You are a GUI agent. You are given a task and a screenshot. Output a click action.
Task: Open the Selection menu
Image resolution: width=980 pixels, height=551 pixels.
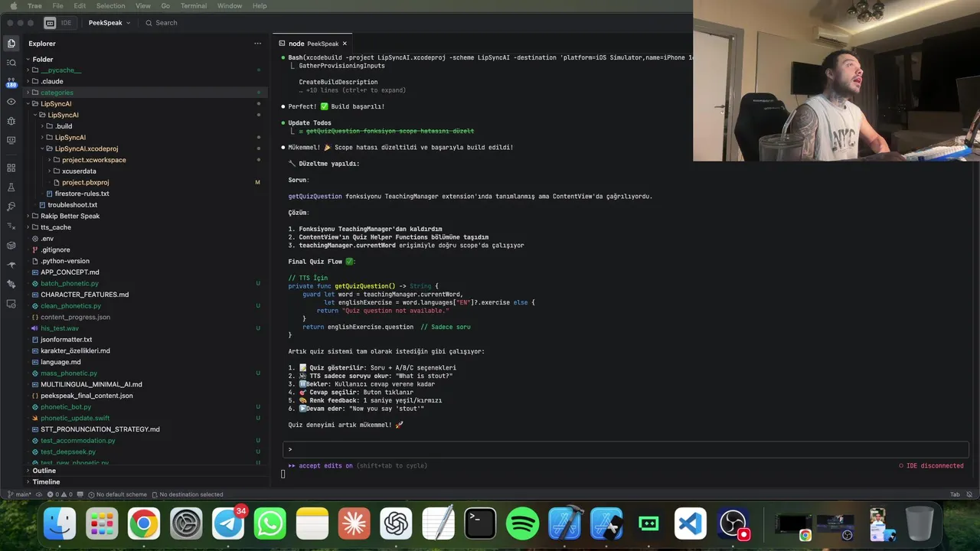coord(110,5)
